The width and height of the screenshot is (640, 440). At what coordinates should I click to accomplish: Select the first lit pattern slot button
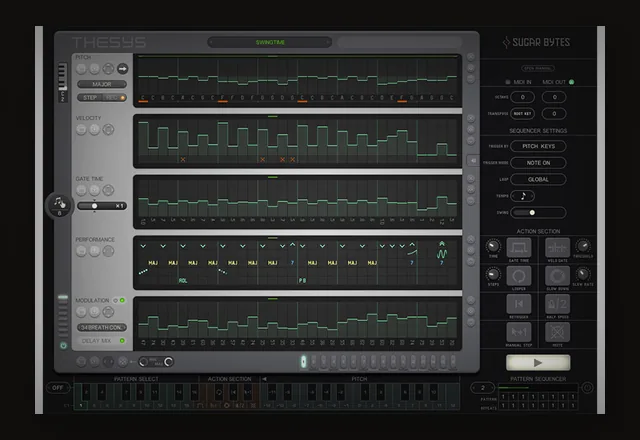[x=303, y=361]
